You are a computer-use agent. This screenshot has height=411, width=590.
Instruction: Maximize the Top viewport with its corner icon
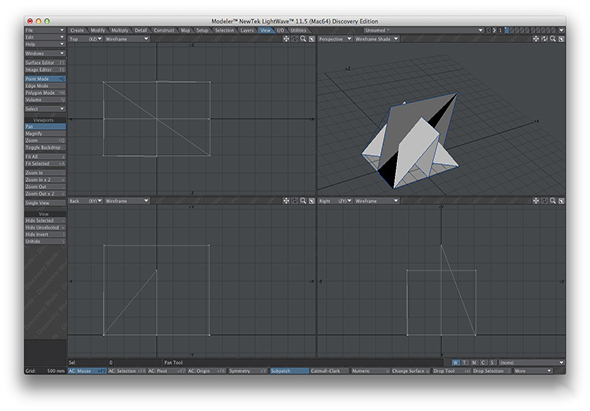(312, 39)
